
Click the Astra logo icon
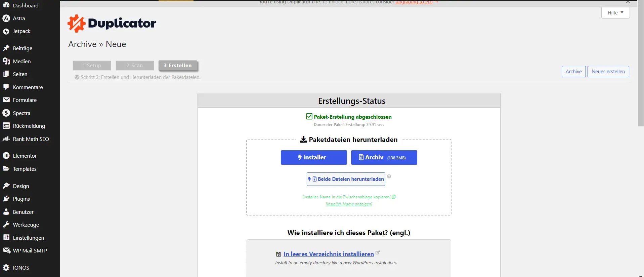[x=6, y=18]
